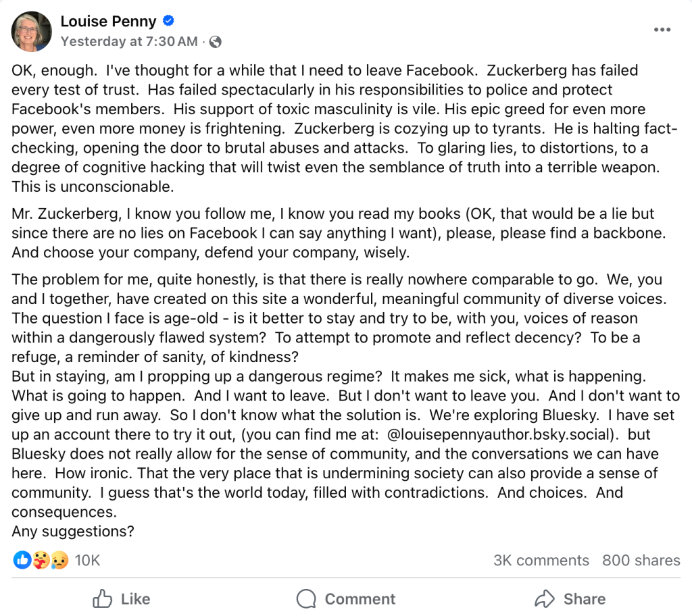
Task: View the 10K reactions count
Action: click(87, 561)
